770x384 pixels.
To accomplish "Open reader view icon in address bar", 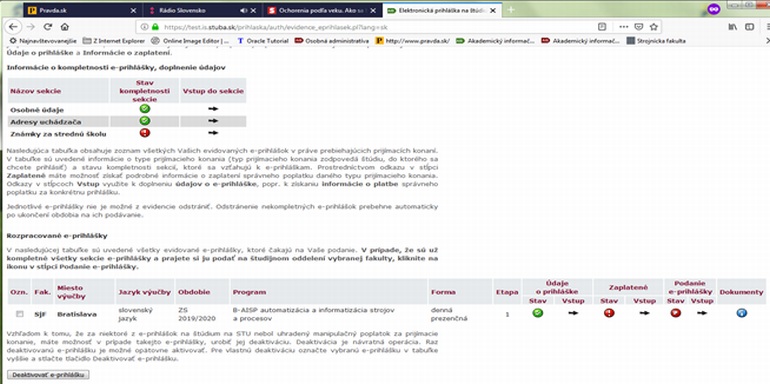I will [x=602, y=27].
